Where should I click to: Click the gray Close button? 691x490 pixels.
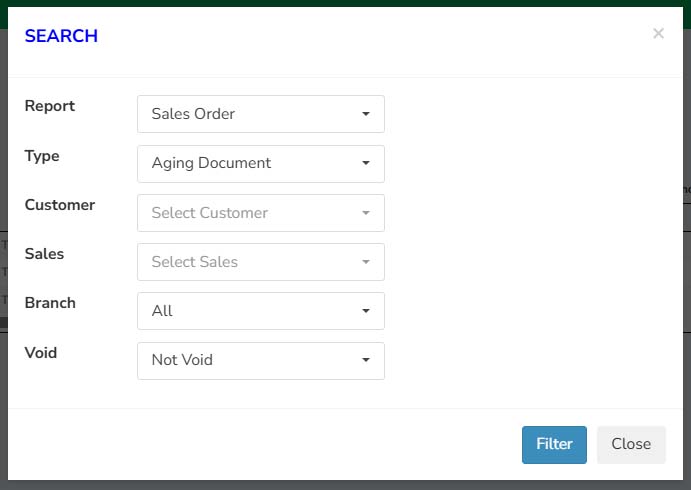(x=631, y=445)
